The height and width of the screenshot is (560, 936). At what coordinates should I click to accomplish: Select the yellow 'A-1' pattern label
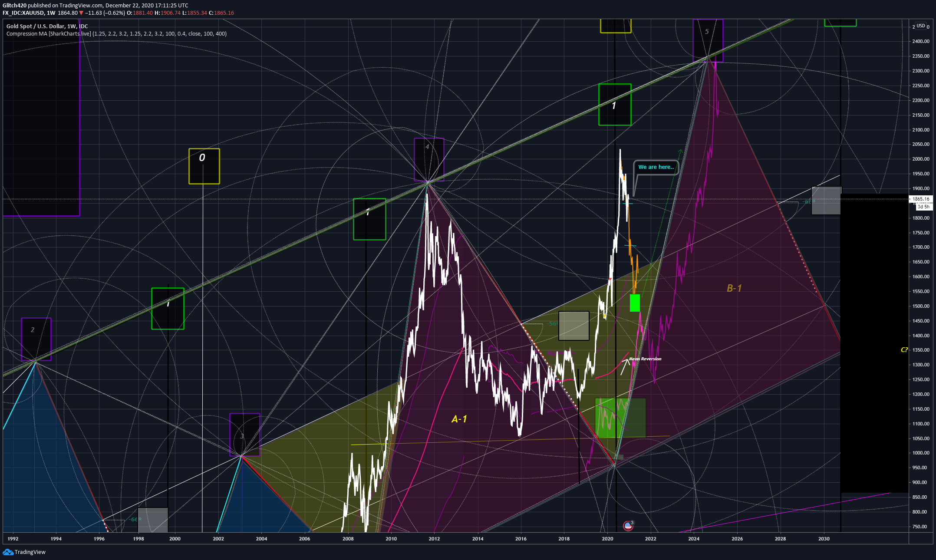459,419
